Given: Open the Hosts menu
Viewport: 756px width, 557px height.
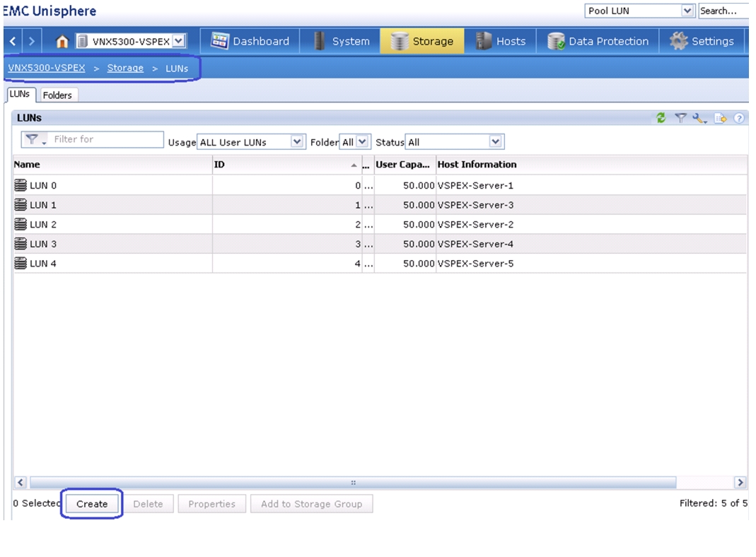Looking at the screenshot, I should 501,41.
